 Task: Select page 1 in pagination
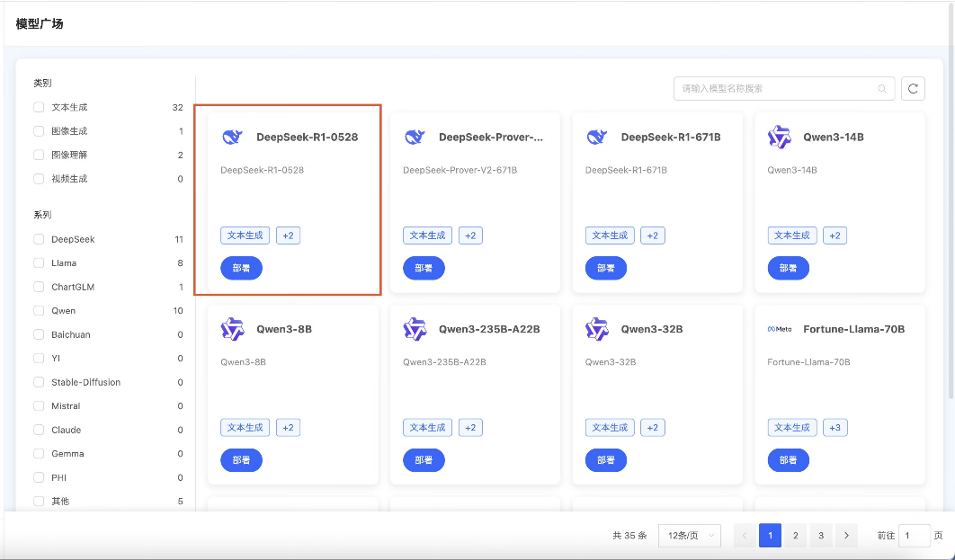770,536
